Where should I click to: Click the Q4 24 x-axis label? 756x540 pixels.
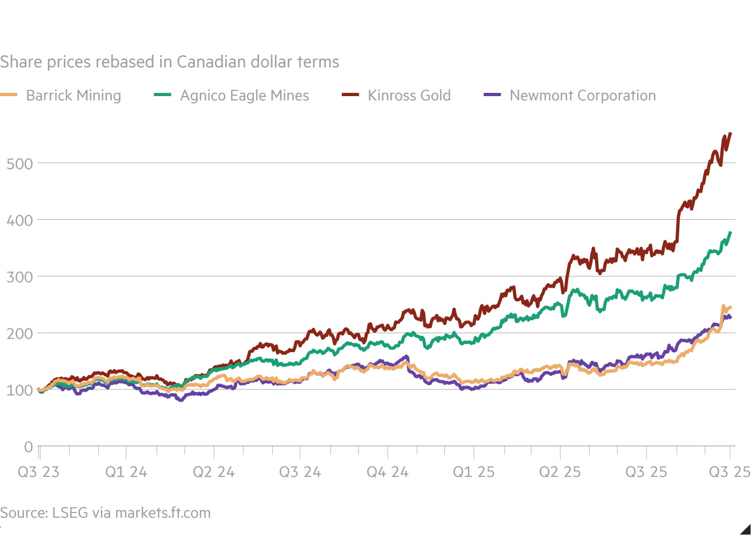tap(387, 472)
